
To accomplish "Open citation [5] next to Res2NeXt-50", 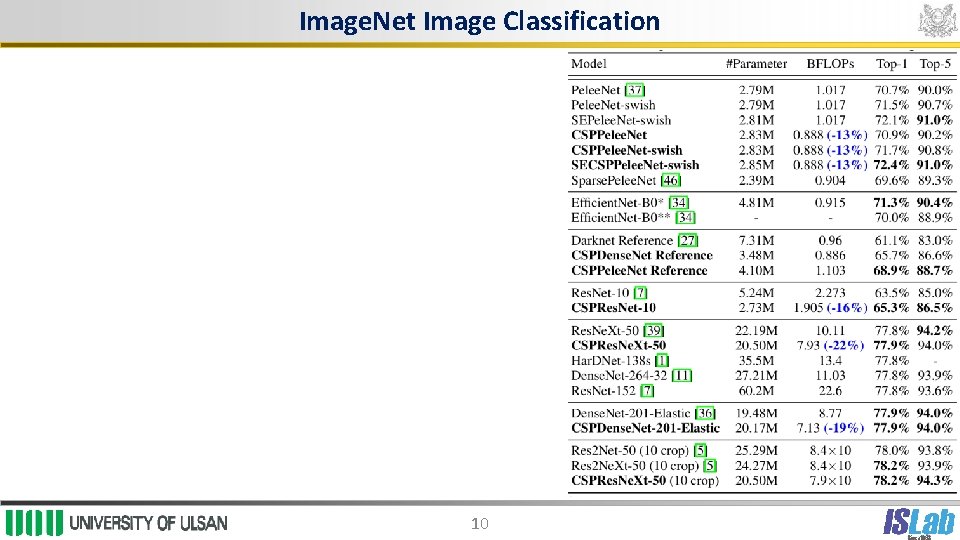I will (710, 465).
